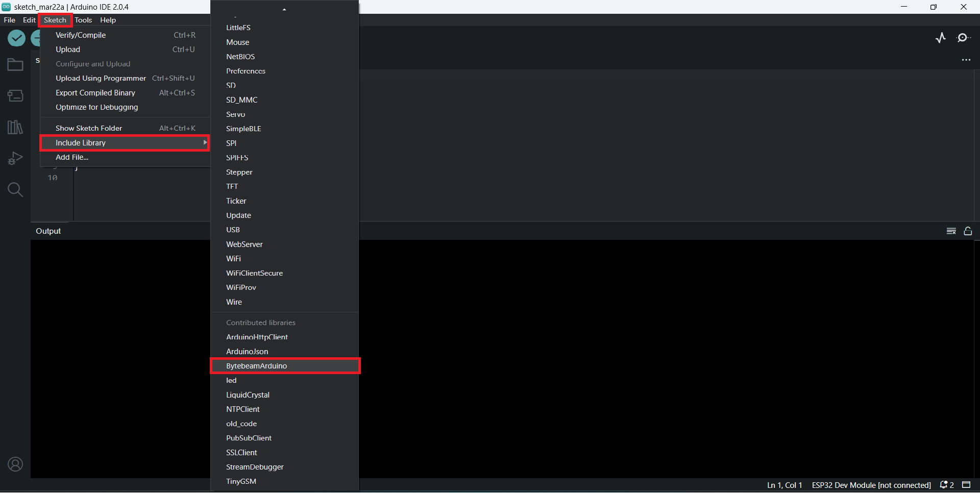Include the NTPClient library
Viewport: 980px width, 493px height.
tap(285, 409)
